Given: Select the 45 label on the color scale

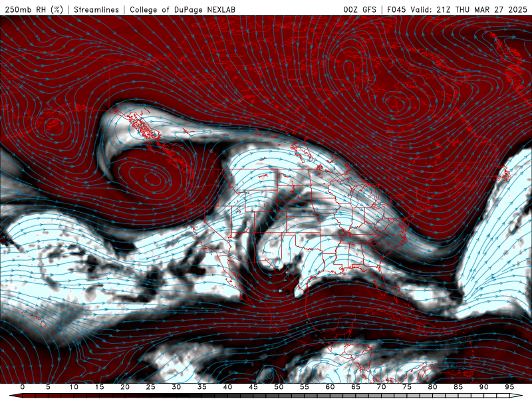Looking at the screenshot, I should tap(253, 387).
